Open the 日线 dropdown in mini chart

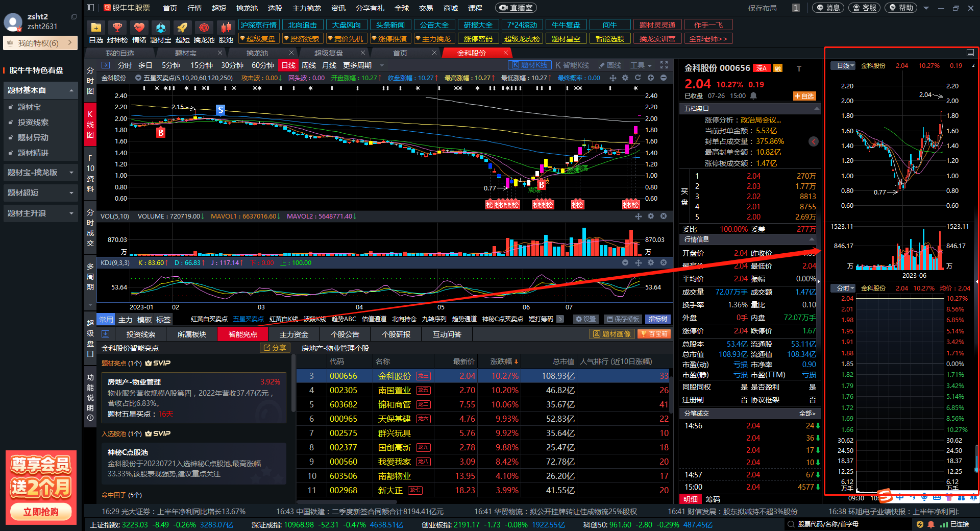pos(843,66)
